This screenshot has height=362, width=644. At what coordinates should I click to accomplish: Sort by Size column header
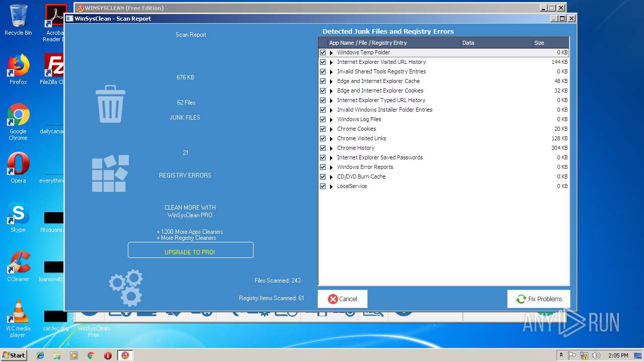(550, 43)
